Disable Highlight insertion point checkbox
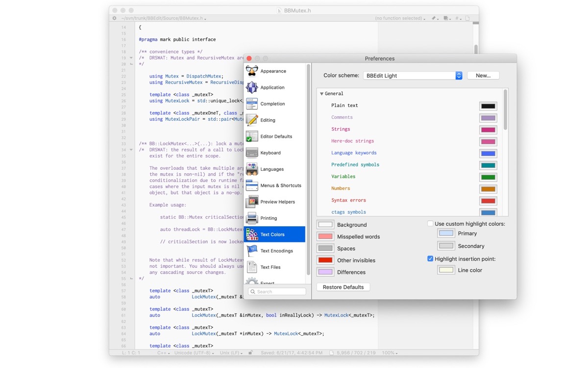Viewport: 588px width, 368px height. pos(430,259)
